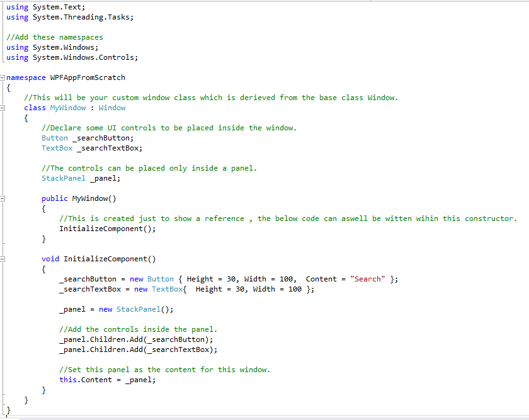Image resolution: width=529 pixels, height=420 pixels.
Task: Click the comment '//The controls can be placed only inside a panel.'
Action: pos(149,168)
